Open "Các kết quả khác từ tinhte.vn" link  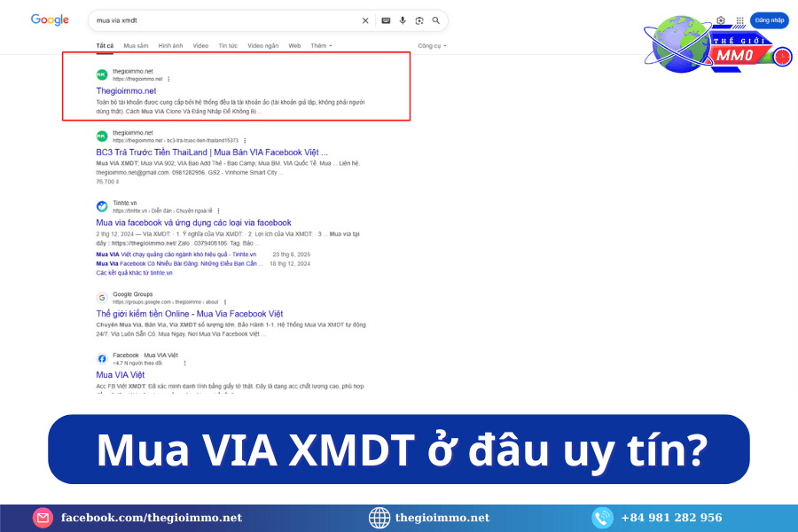[134, 272]
